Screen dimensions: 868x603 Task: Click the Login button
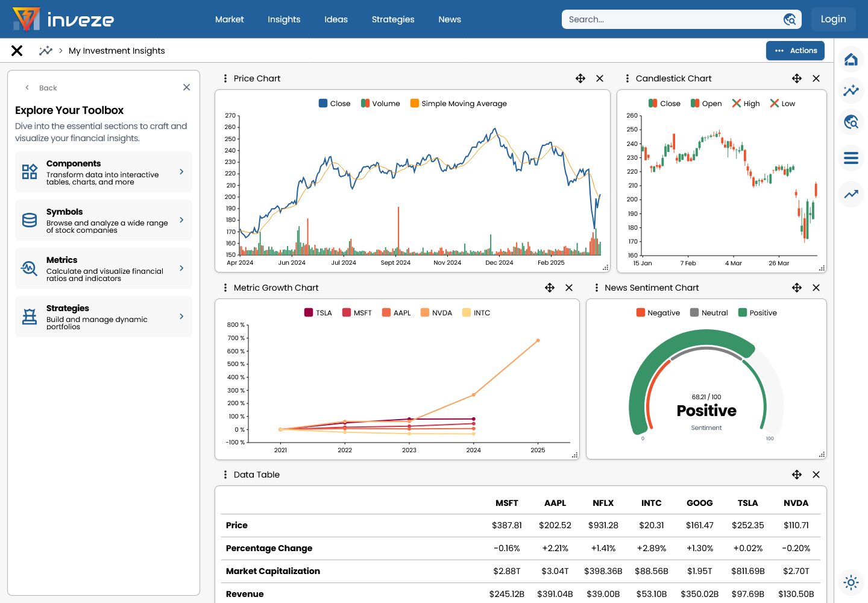point(833,19)
